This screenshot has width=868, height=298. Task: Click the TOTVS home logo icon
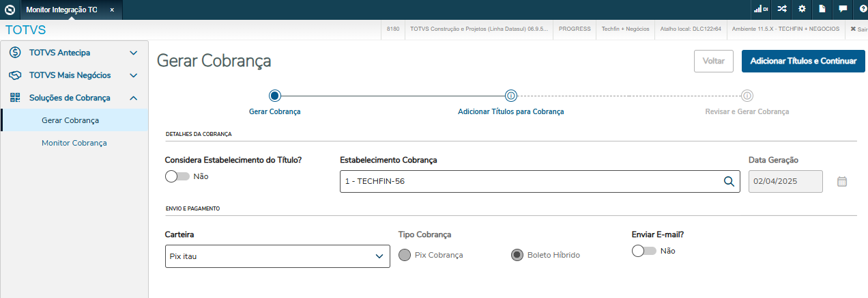point(10,10)
